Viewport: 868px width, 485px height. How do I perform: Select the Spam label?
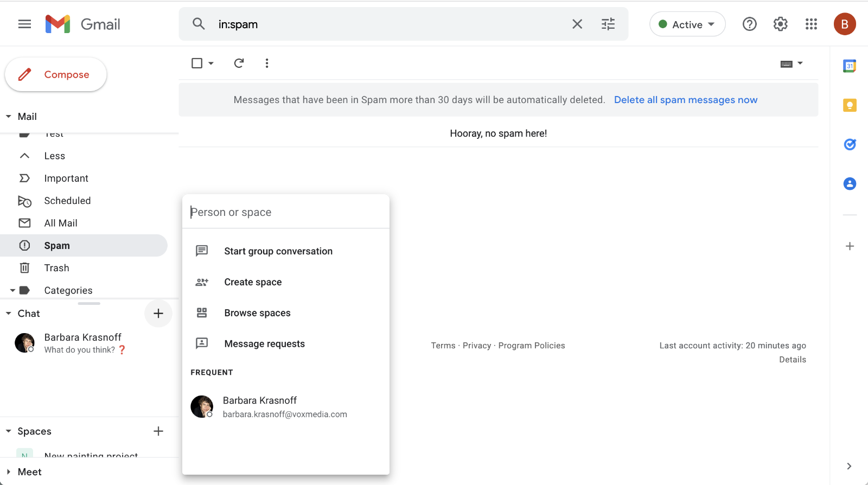click(84, 245)
